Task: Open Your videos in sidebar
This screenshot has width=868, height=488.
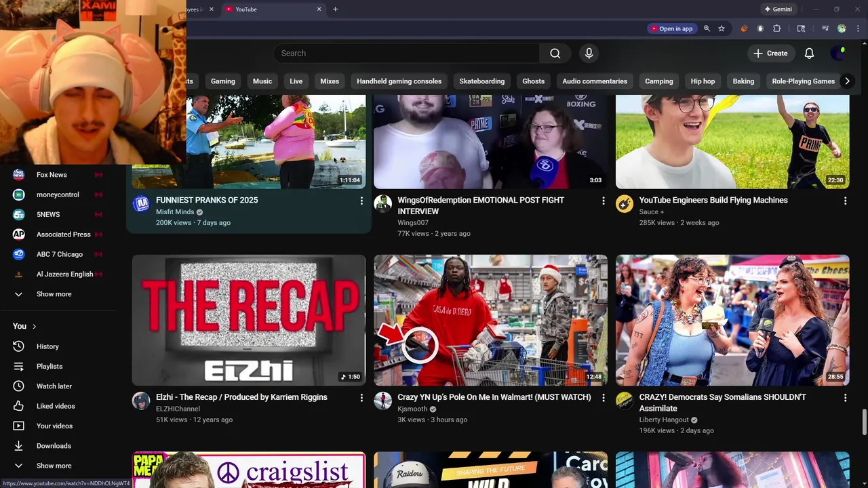Action: [x=58, y=426]
